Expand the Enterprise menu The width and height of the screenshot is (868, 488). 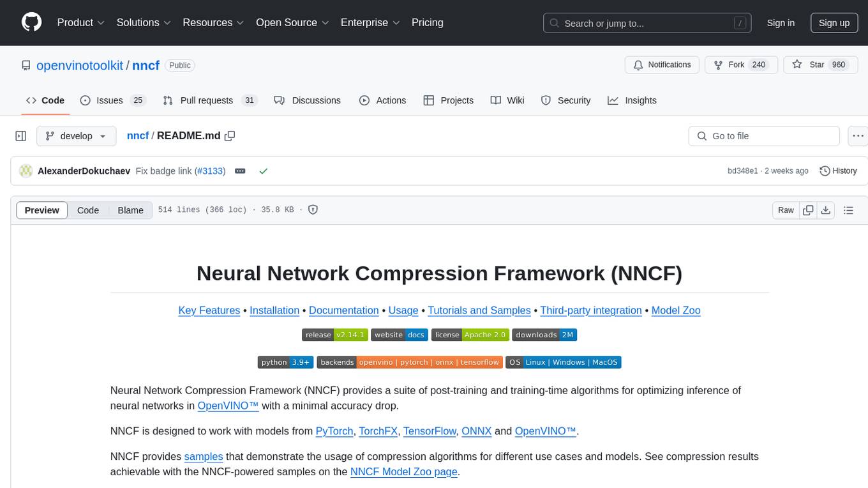pos(370,22)
